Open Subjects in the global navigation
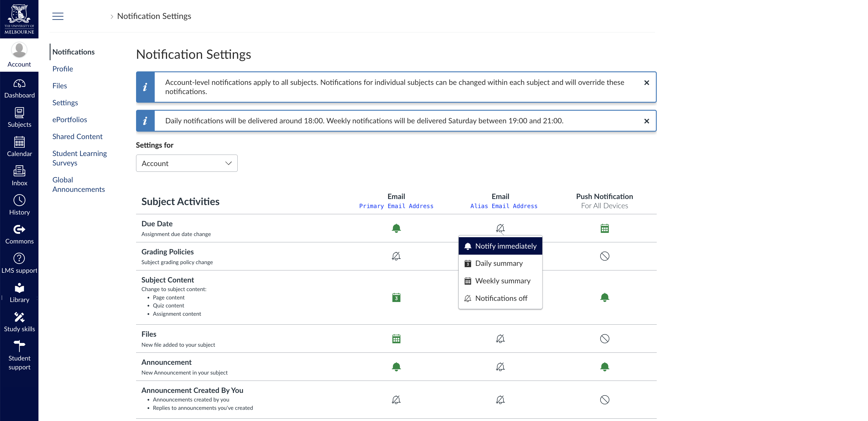This screenshot has width=868, height=421. point(19,118)
